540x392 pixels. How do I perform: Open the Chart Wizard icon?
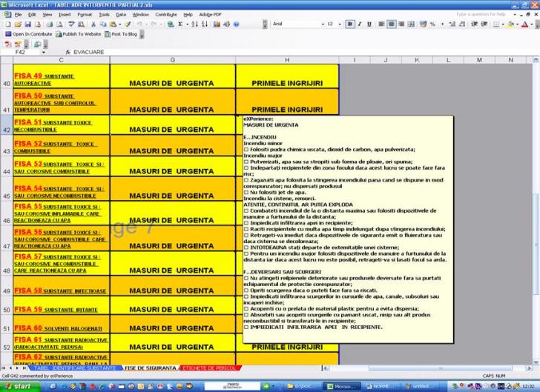(x=217, y=24)
